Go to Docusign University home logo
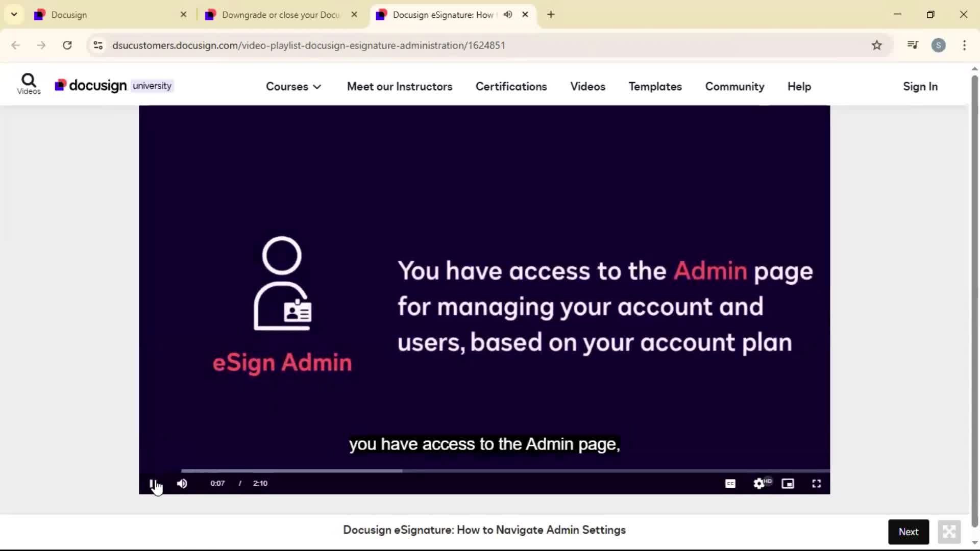The height and width of the screenshot is (551, 980). pyautogui.click(x=114, y=85)
